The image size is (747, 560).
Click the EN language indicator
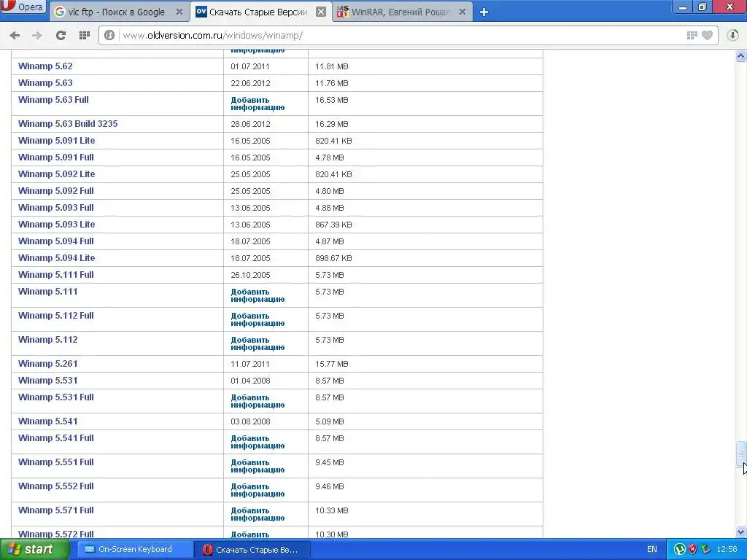click(x=651, y=550)
